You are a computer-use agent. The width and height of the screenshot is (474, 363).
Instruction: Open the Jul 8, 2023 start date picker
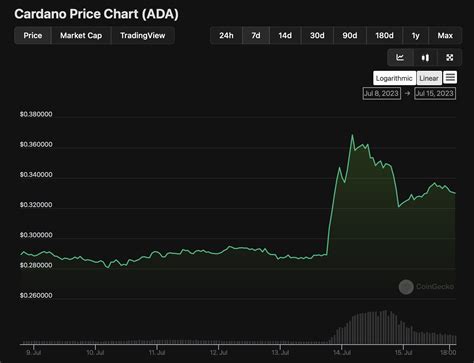(x=382, y=93)
